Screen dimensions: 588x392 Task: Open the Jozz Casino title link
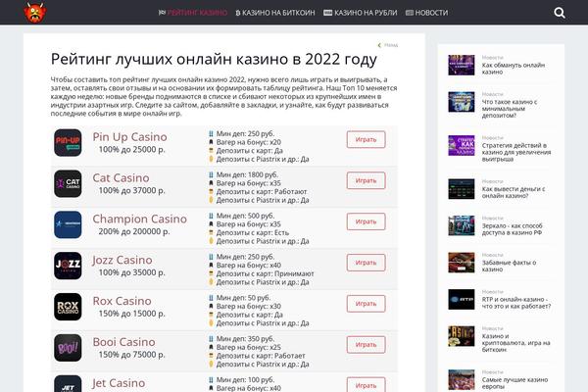coord(122,260)
